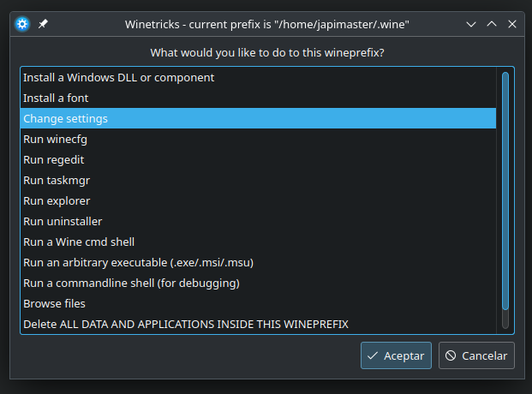
Task: Select "Install a Windows DLL or component"
Action: pyautogui.click(x=118, y=77)
